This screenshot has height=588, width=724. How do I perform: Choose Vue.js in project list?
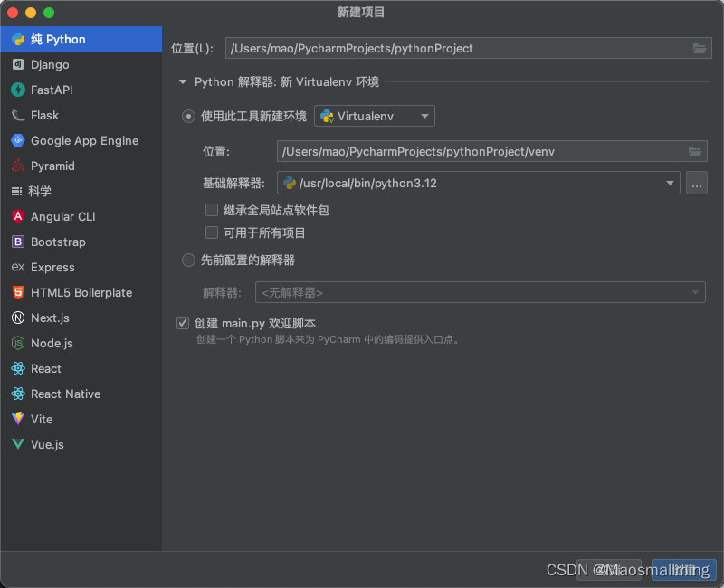tap(81, 444)
